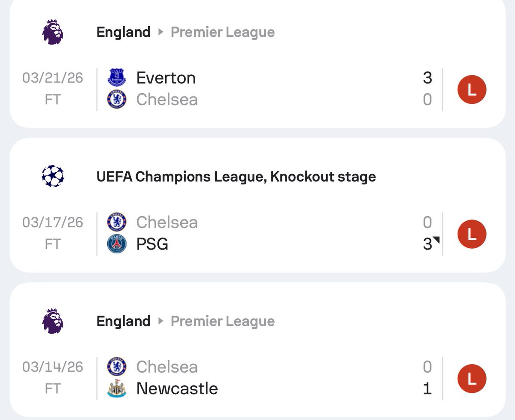
Task: Click the red L badge for Newcastle match
Action: point(472,379)
